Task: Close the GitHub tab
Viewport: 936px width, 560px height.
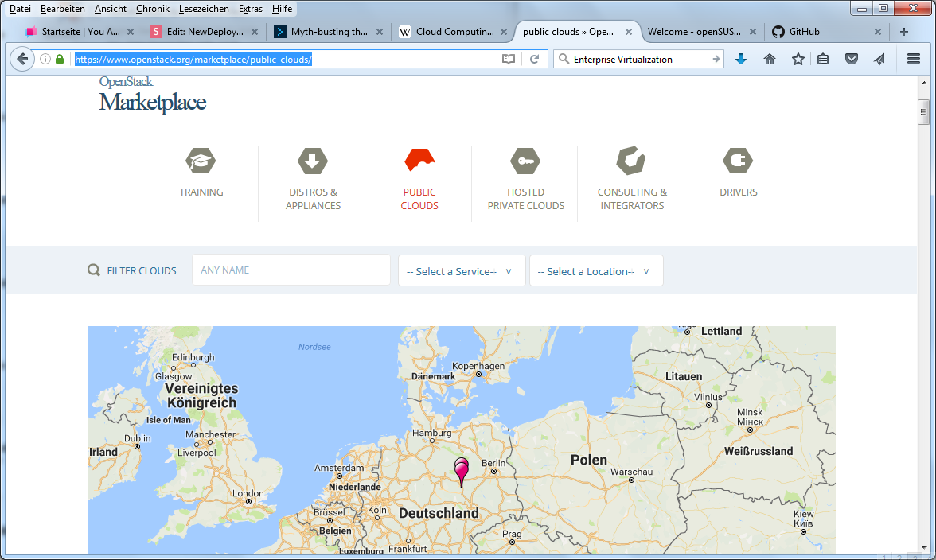Action: pyautogui.click(x=877, y=32)
